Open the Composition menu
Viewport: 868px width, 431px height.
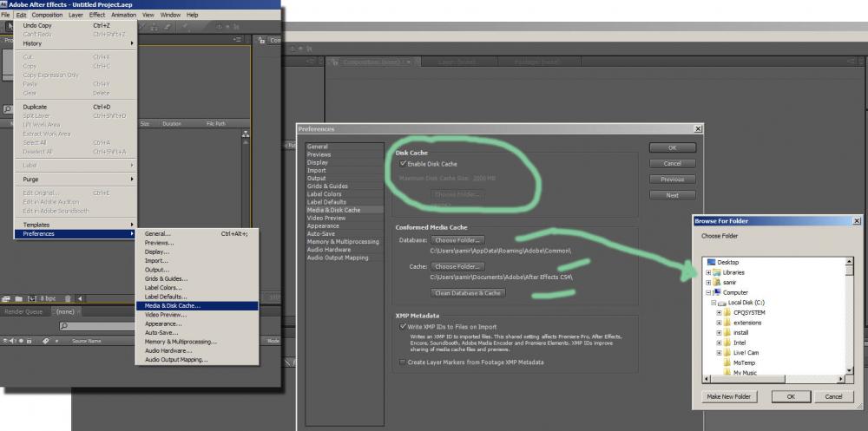(x=47, y=15)
